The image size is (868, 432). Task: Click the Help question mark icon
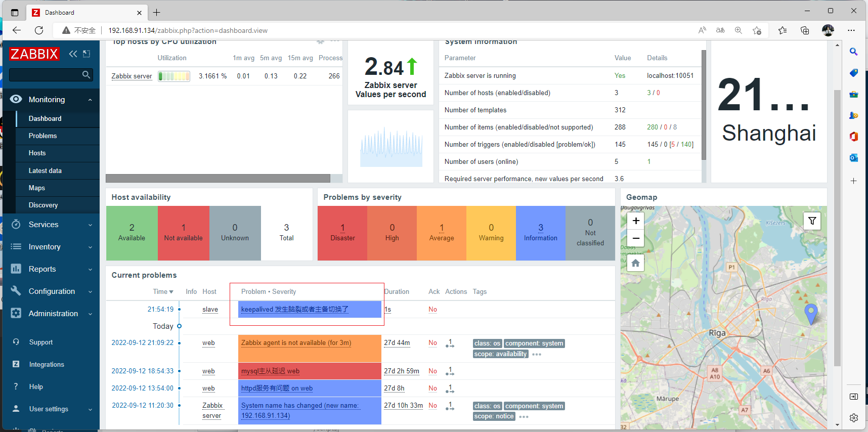pyautogui.click(x=16, y=386)
